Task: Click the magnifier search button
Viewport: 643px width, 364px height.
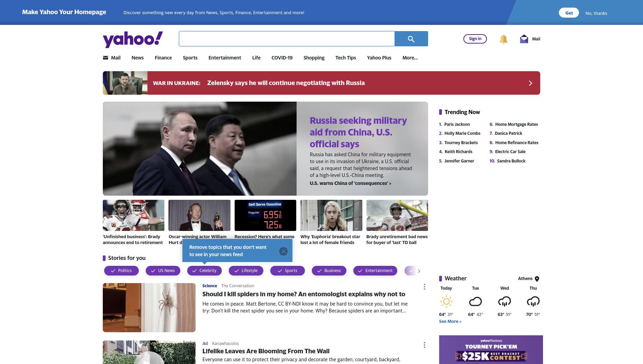Action: pyautogui.click(x=411, y=39)
